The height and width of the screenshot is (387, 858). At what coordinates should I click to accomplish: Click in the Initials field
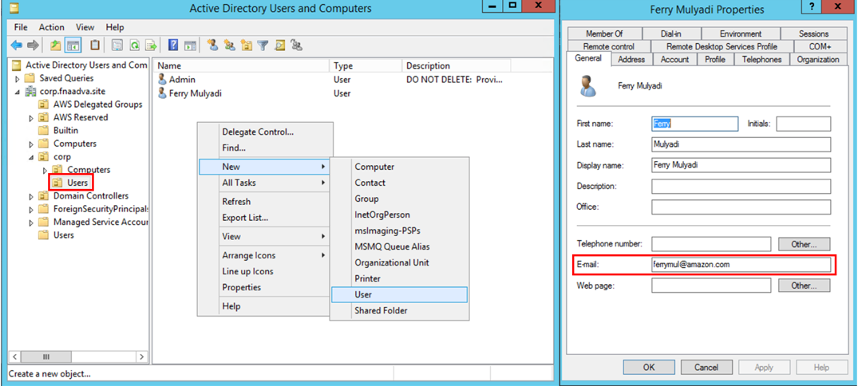(803, 124)
